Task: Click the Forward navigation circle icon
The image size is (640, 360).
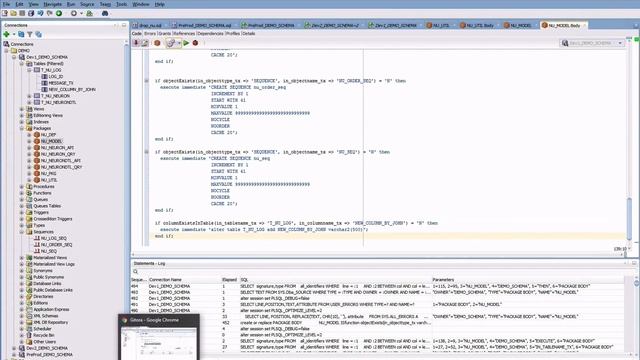Action: 74,13
